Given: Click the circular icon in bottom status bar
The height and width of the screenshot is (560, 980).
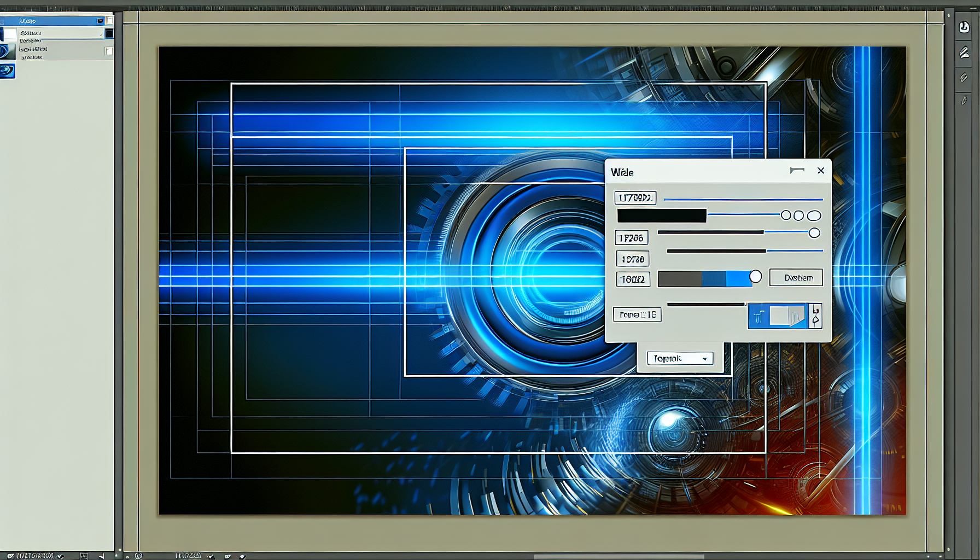Looking at the screenshot, I should click(x=138, y=556).
